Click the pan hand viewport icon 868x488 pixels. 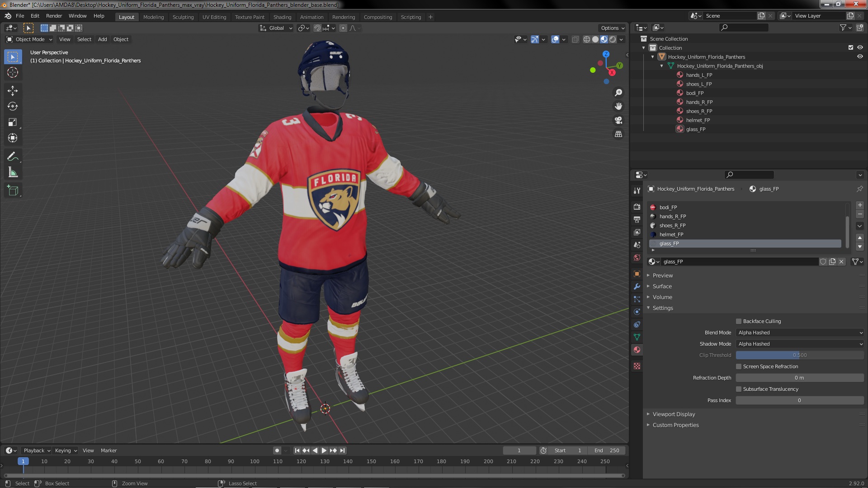coord(618,106)
